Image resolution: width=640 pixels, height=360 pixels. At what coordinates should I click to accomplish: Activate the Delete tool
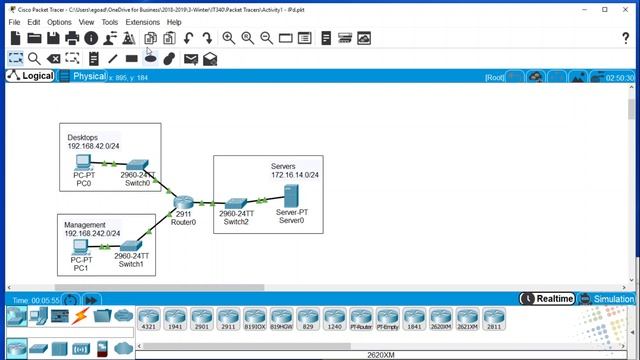pos(53,59)
